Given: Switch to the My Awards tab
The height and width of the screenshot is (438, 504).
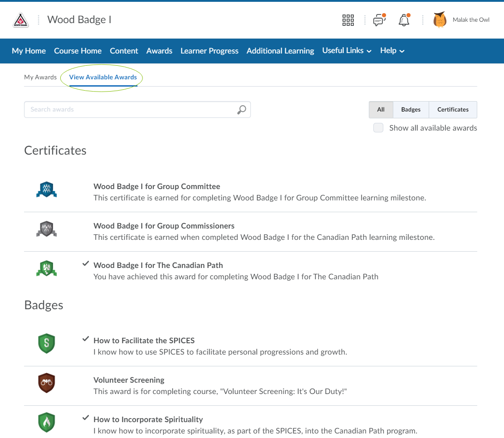Looking at the screenshot, I should pyautogui.click(x=40, y=77).
